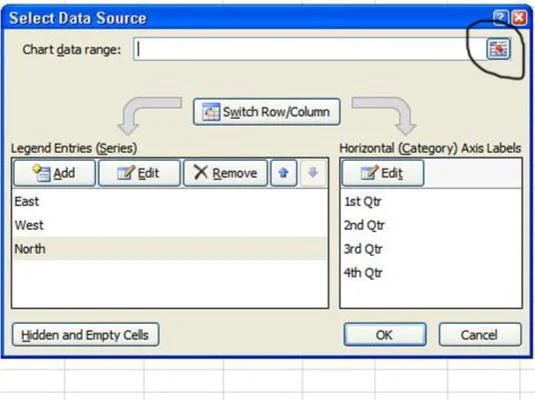The height and width of the screenshot is (400, 535).
Task: Cancel the Select Data Source dialog
Action: 480,335
